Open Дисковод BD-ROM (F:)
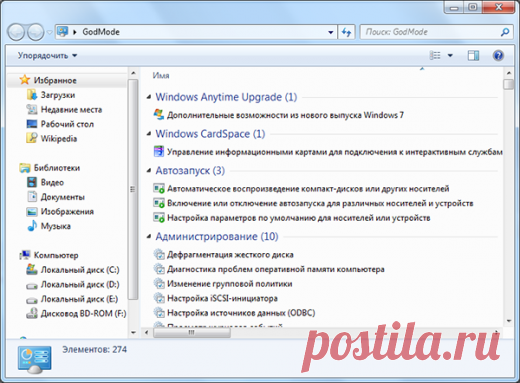The height and width of the screenshot is (383, 520). [83, 314]
